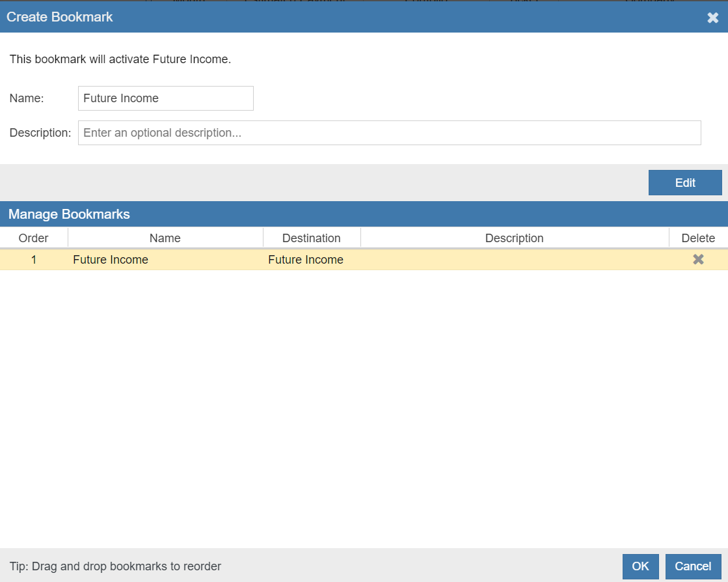Close the Create Bookmark dialog
The image size is (728, 582).
(712, 18)
